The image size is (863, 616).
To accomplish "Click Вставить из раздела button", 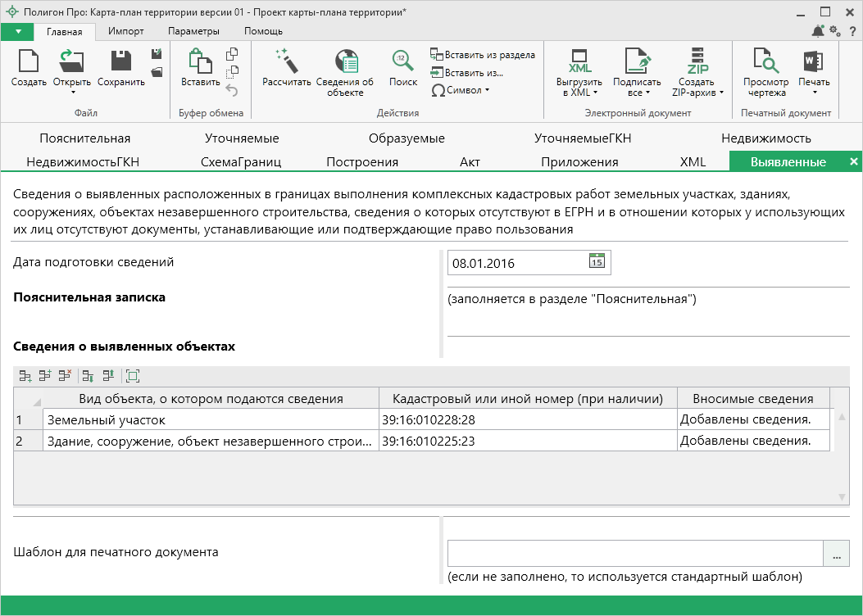I will click(x=482, y=55).
